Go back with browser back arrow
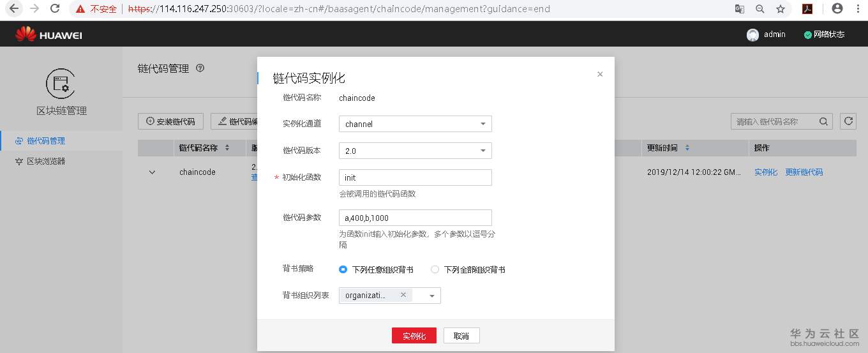This screenshot has height=353, width=868. click(x=14, y=9)
